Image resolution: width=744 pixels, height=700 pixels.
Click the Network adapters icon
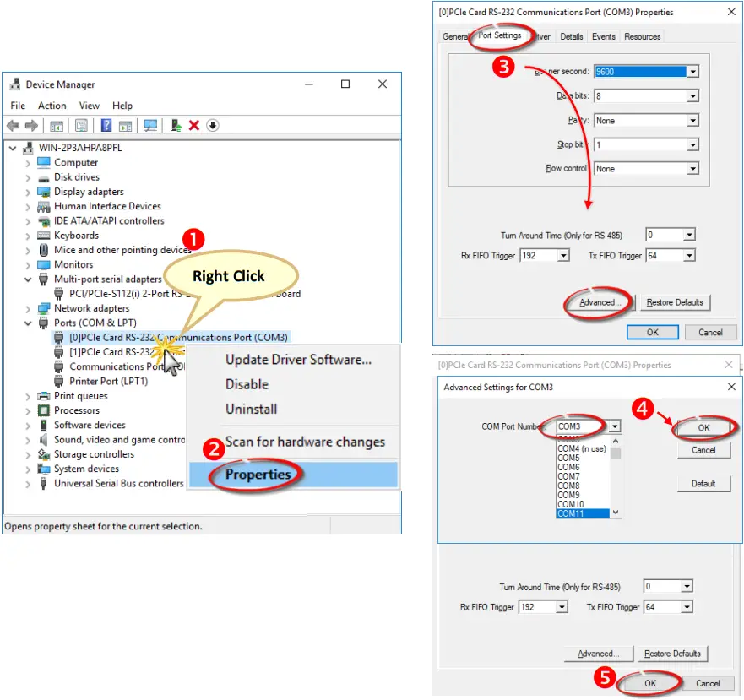[x=44, y=308]
